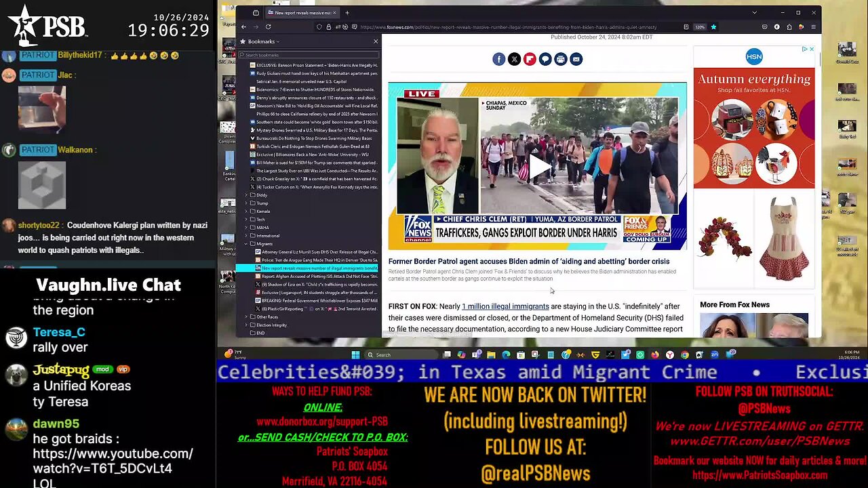The width and height of the screenshot is (868, 488).
Task: Expand the Kamala bookmarks folder
Action: [x=246, y=211]
